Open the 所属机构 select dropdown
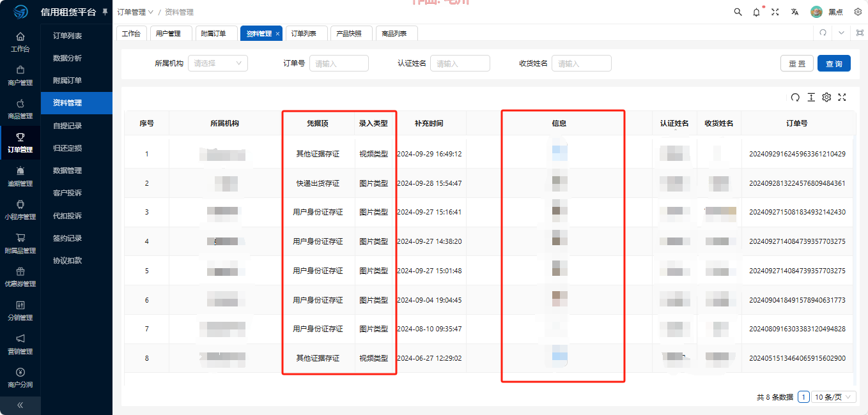The width and height of the screenshot is (868, 415). 217,63
